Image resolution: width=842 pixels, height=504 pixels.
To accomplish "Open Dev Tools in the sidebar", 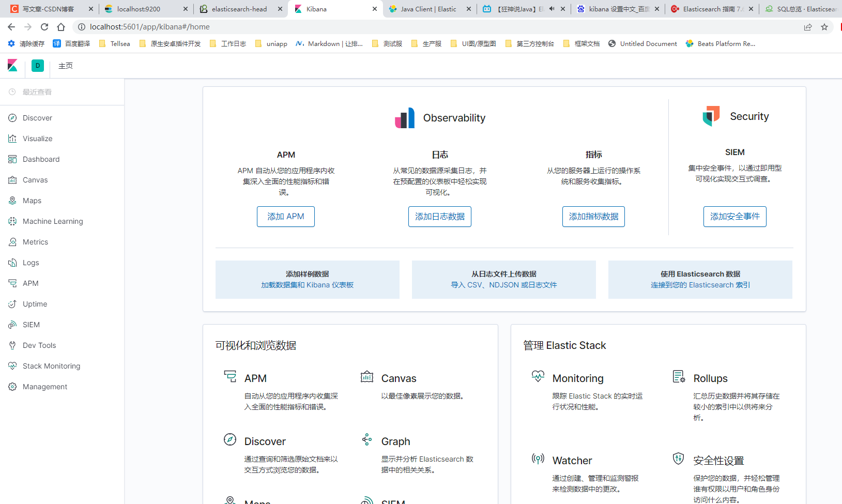I will (39, 345).
